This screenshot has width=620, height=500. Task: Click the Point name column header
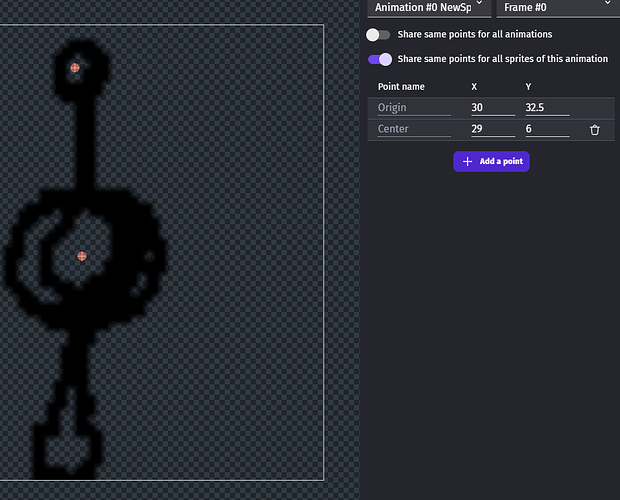point(401,87)
